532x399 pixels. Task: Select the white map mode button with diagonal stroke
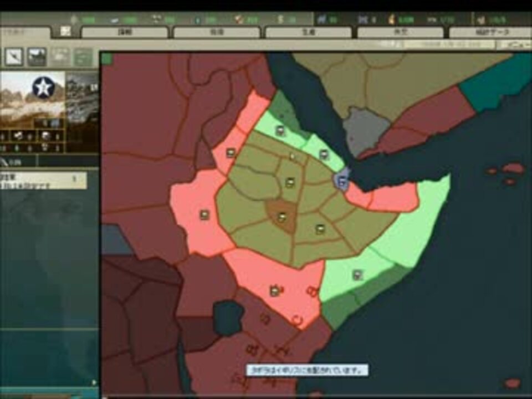14,57
